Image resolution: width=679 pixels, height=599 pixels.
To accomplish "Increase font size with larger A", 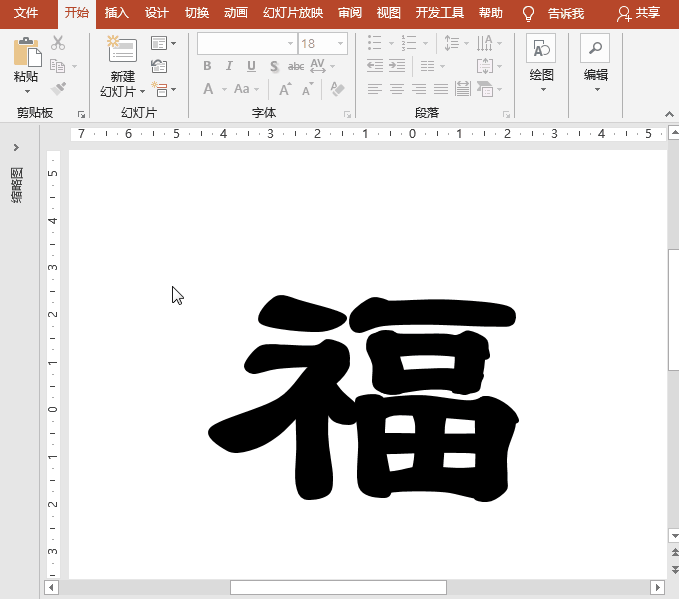I will point(285,89).
